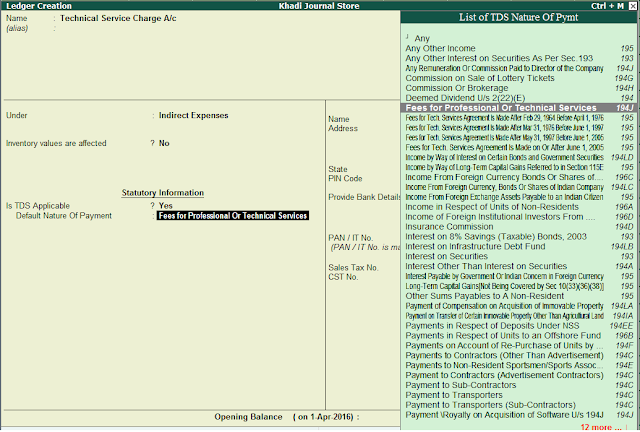
Task: Toggle Is TDS Applicable value Yes
Action: coord(166,205)
